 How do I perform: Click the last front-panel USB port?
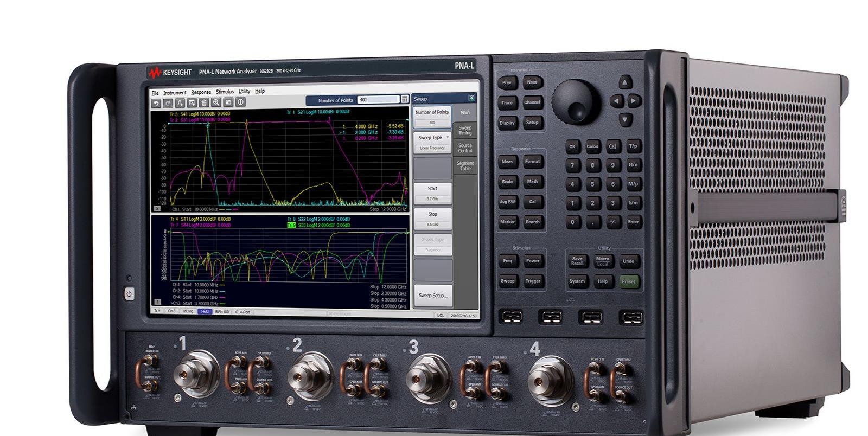point(631,317)
